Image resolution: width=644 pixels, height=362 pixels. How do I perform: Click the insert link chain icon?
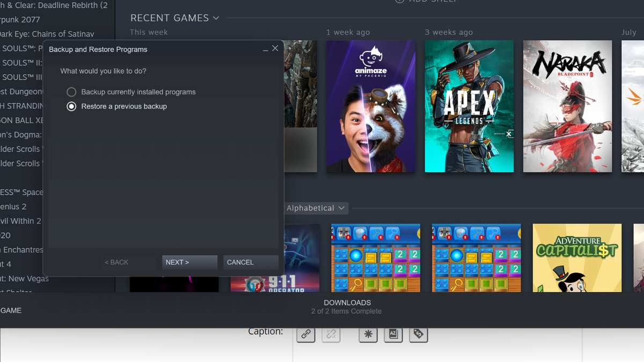coord(306,334)
